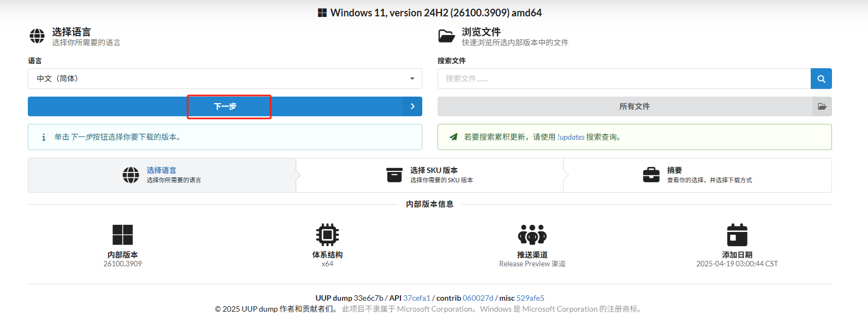Click the 下一步 button
868x328 pixels.
225,106
